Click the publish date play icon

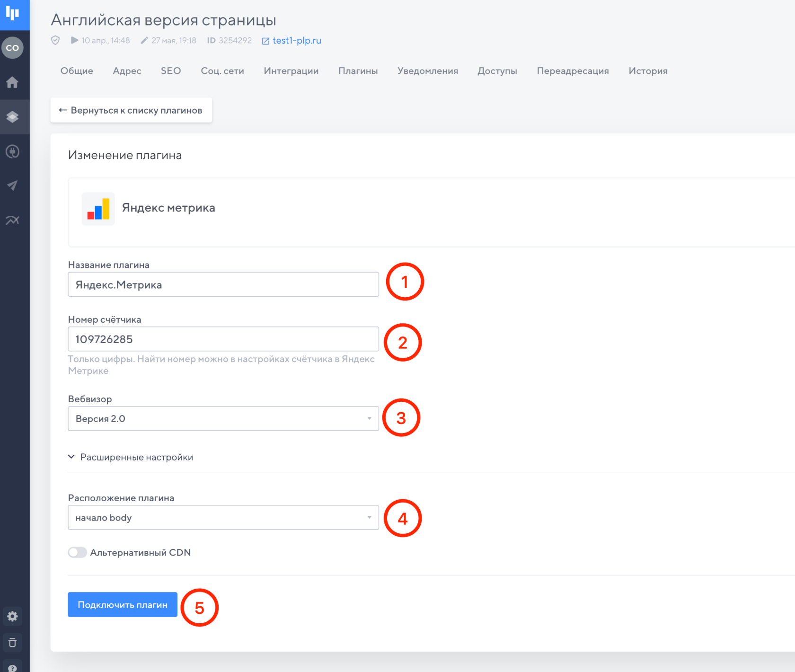75,40
